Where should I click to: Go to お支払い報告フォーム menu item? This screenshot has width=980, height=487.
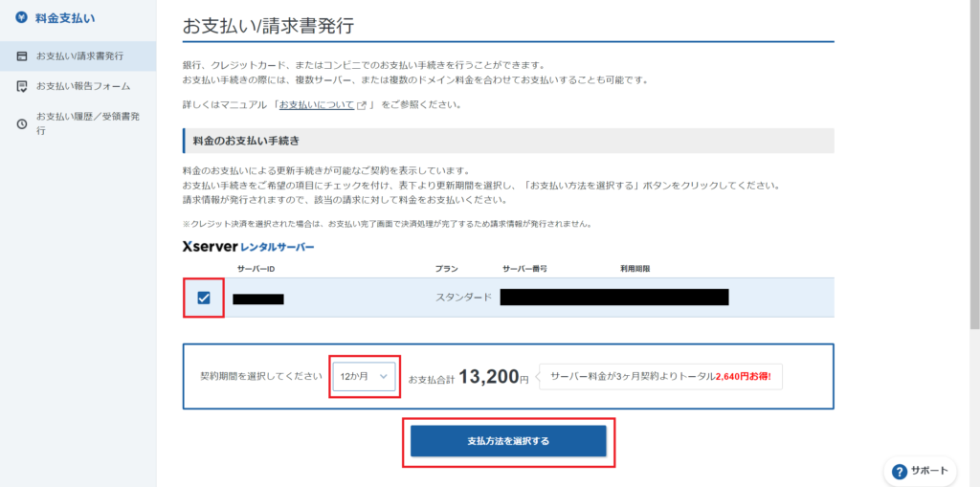pos(78,86)
